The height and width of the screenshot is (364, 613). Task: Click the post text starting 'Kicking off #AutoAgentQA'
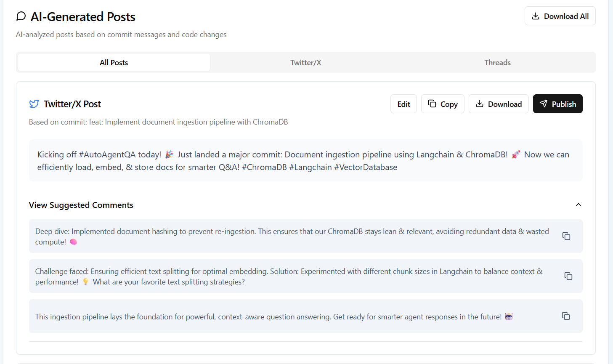pos(303,161)
